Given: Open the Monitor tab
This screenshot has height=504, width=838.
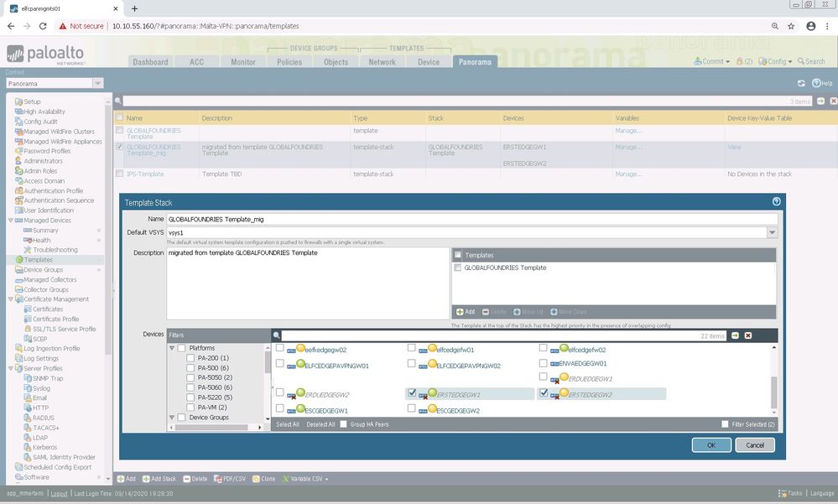Looking at the screenshot, I should pos(243,62).
